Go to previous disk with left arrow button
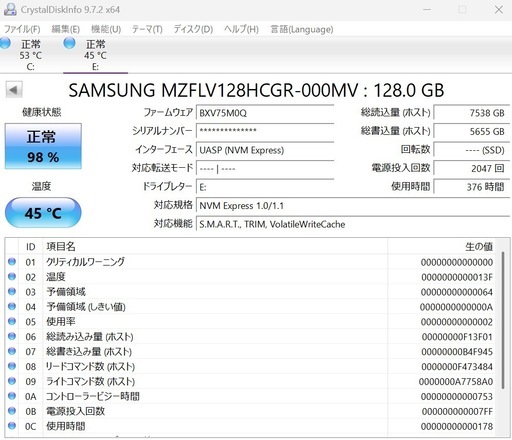Screen dimensions: 512x440 pyautogui.click(x=14, y=90)
